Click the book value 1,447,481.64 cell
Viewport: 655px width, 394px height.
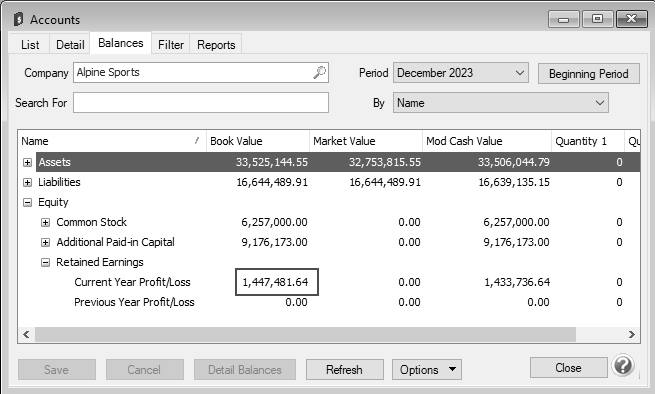(277, 282)
